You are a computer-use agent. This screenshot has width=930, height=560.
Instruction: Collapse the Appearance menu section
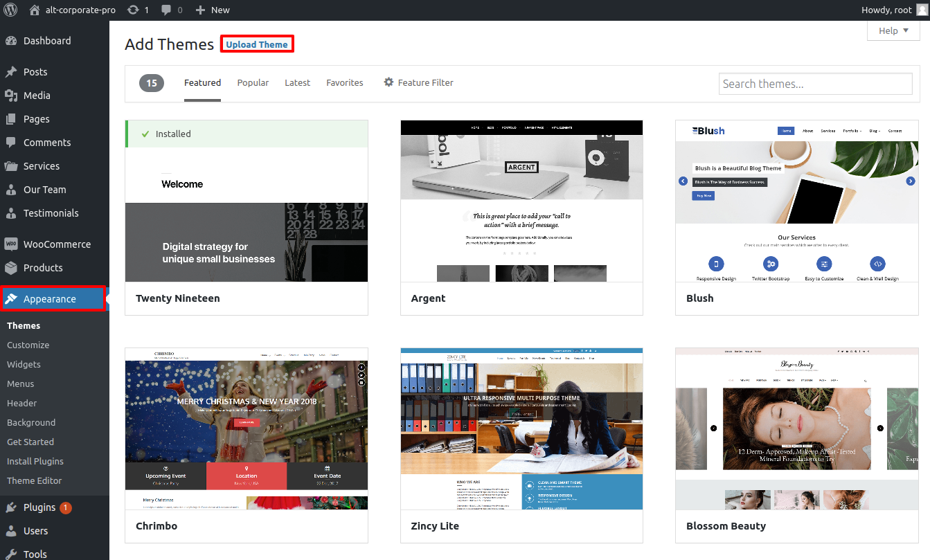point(50,299)
